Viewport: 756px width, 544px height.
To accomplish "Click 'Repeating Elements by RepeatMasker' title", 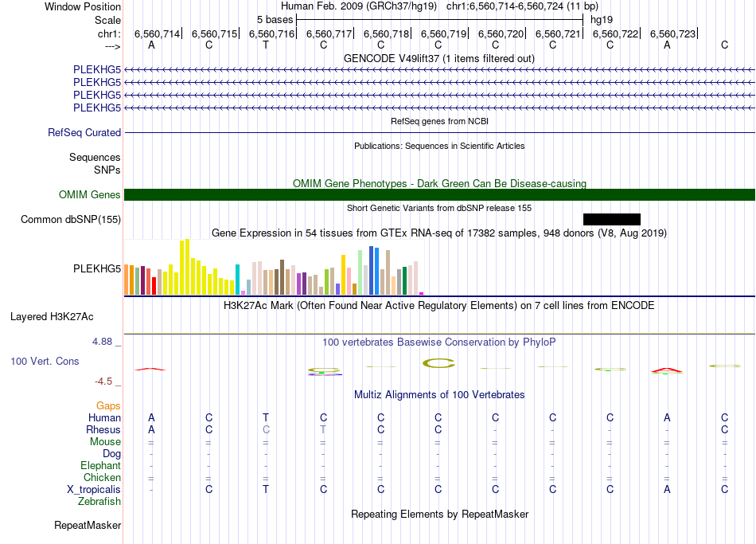I will pyautogui.click(x=439, y=515).
